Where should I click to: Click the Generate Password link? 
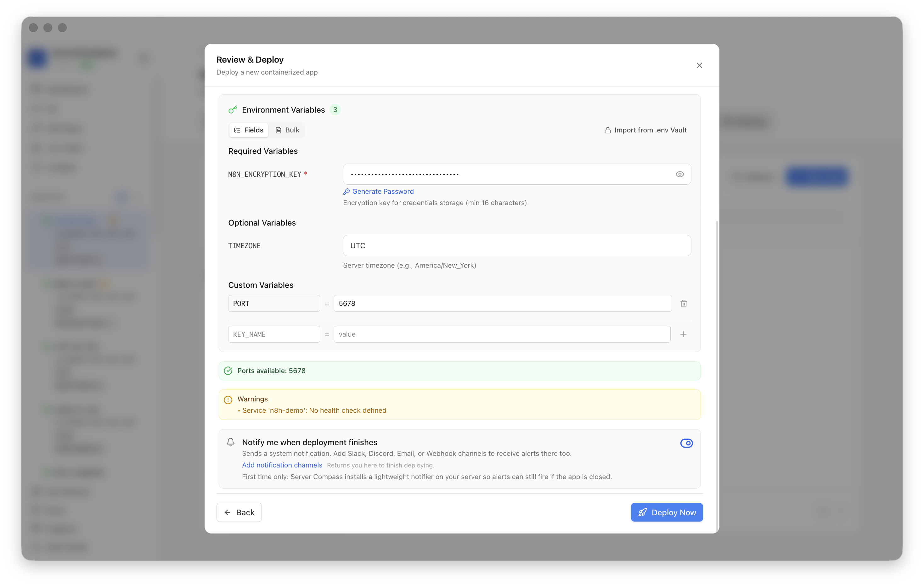(x=378, y=192)
